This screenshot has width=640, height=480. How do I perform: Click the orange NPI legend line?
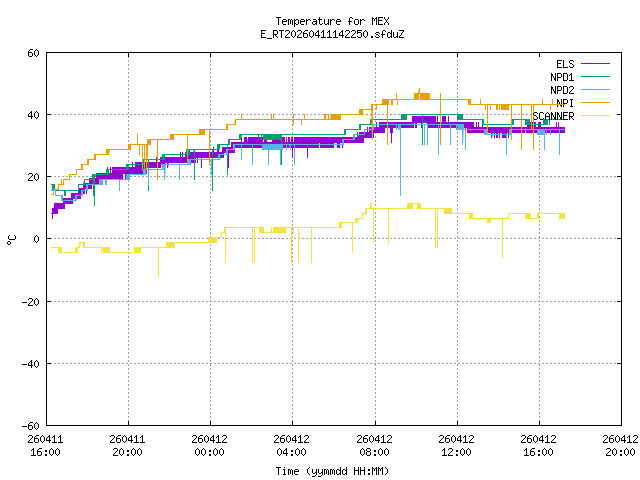595,103
